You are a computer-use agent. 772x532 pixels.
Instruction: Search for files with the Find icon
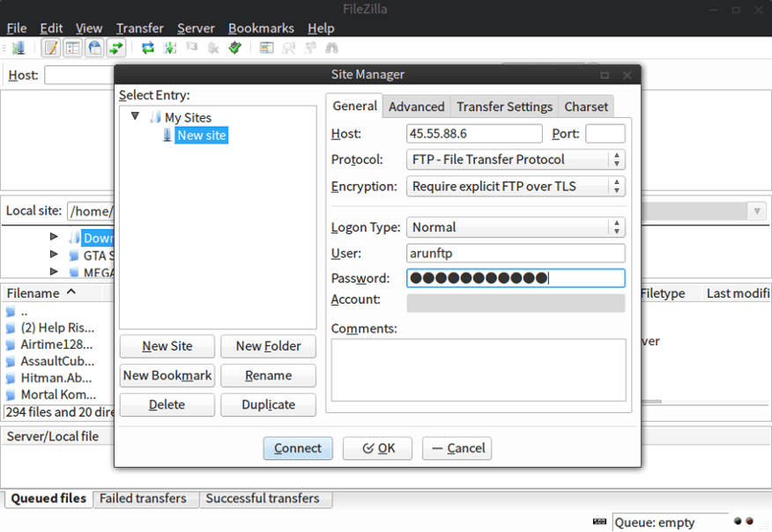click(x=330, y=48)
